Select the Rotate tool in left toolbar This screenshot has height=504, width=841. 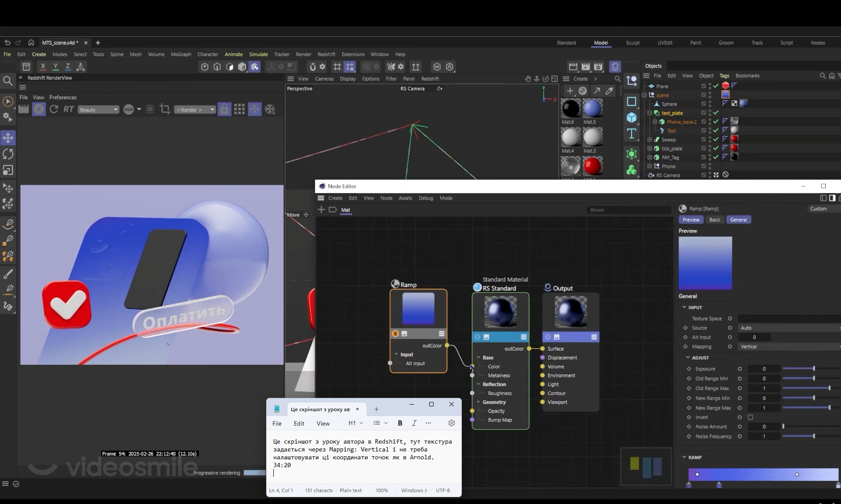pyautogui.click(x=8, y=154)
